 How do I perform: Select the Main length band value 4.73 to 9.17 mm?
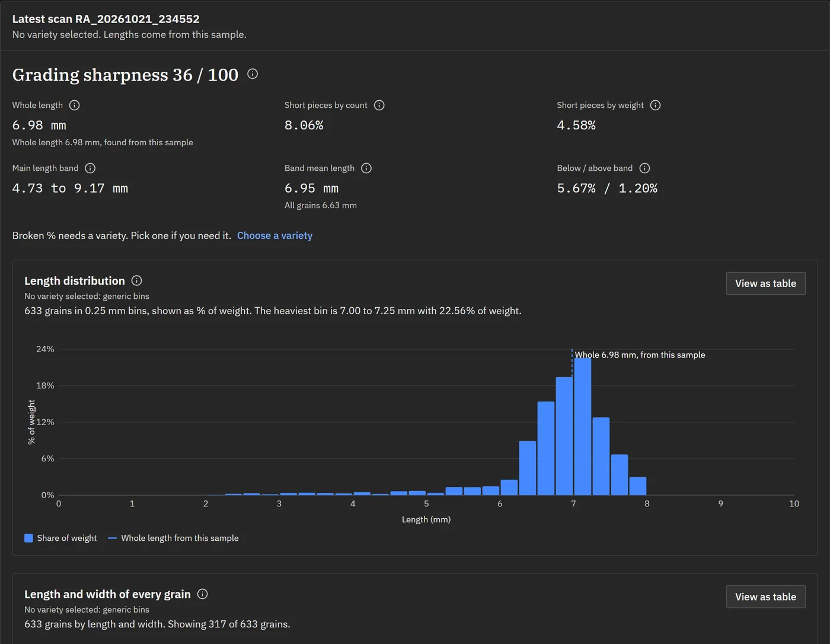click(x=70, y=189)
